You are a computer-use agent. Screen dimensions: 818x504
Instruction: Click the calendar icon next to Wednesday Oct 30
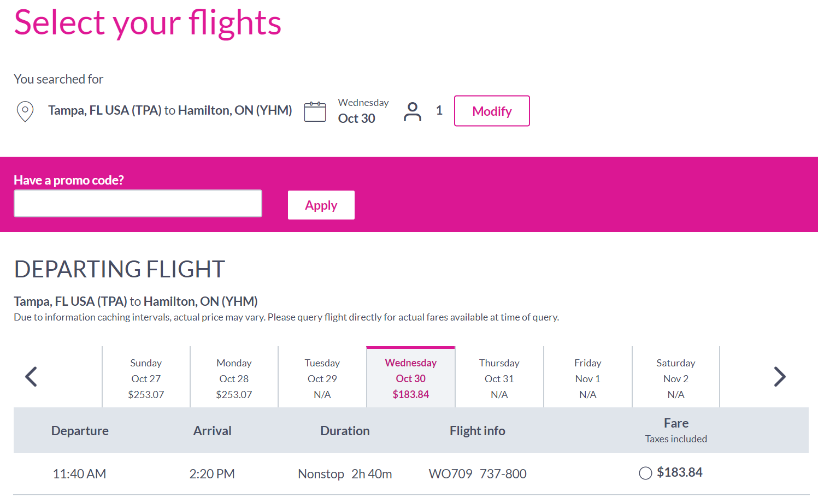pyautogui.click(x=315, y=111)
